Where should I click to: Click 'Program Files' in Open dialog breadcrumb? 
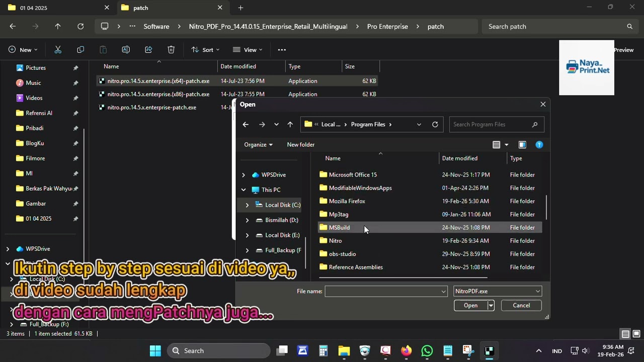[368, 125]
